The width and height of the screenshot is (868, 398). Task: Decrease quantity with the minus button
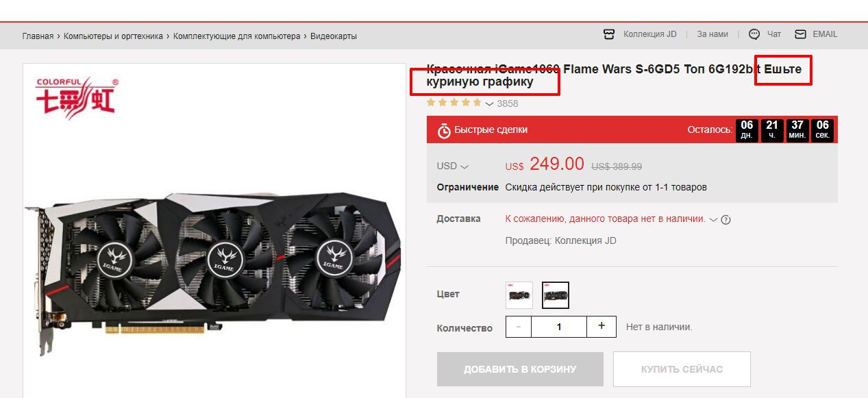[x=519, y=326]
